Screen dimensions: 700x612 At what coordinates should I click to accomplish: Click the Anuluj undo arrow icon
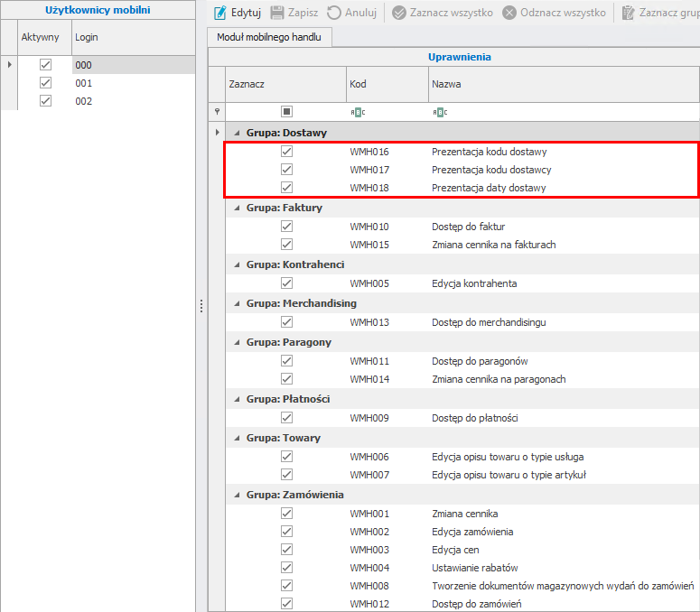pos(334,14)
